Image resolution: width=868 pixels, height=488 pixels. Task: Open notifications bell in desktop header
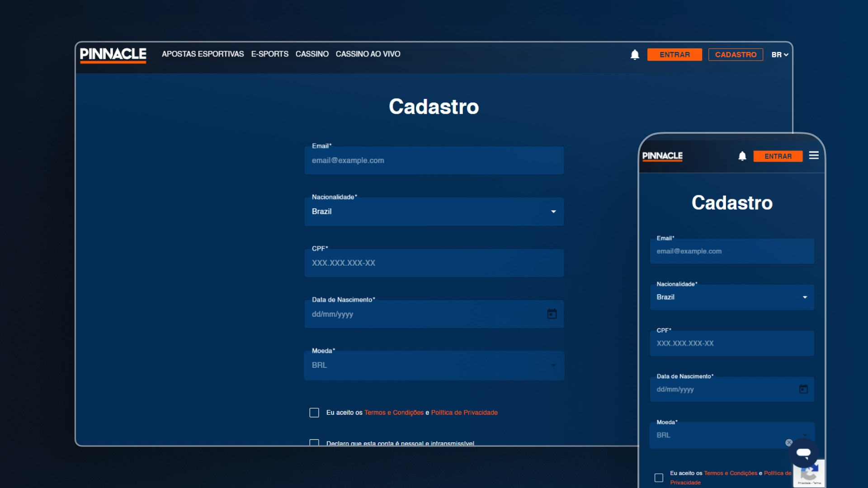point(635,55)
